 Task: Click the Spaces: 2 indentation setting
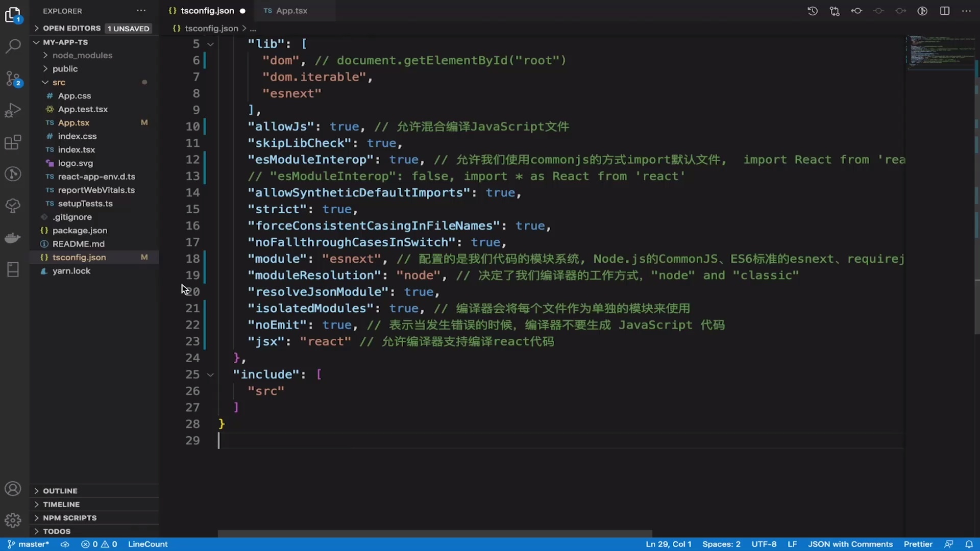pos(721,544)
